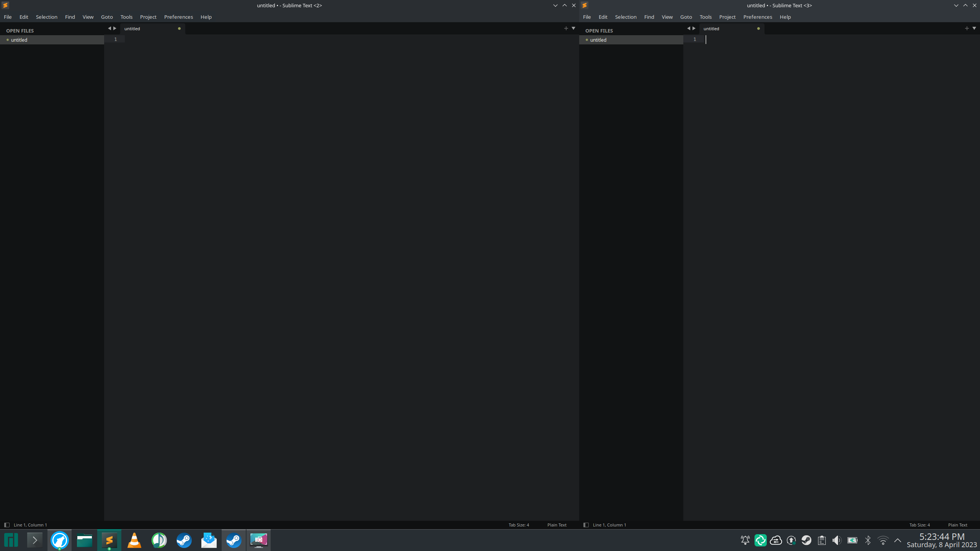Image resolution: width=980 pixels, height=551 pixels.
Task: Add a new tab with the plus icon in Sublime Text <2>
Action: click(x=566, y=28)
